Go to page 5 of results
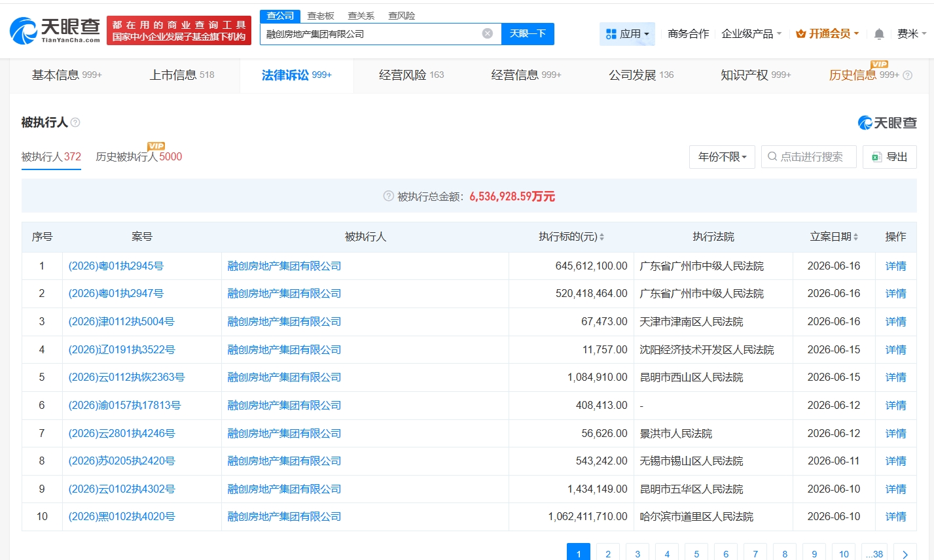 click(696, 553)
